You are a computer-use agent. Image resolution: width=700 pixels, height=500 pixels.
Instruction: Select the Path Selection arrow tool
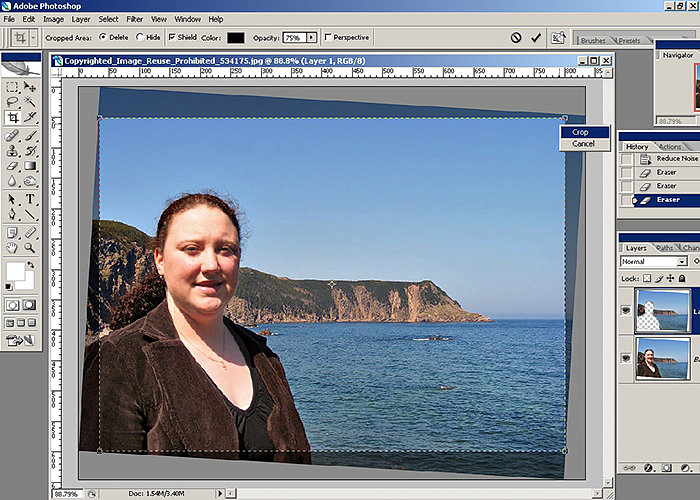pos(12,199)
